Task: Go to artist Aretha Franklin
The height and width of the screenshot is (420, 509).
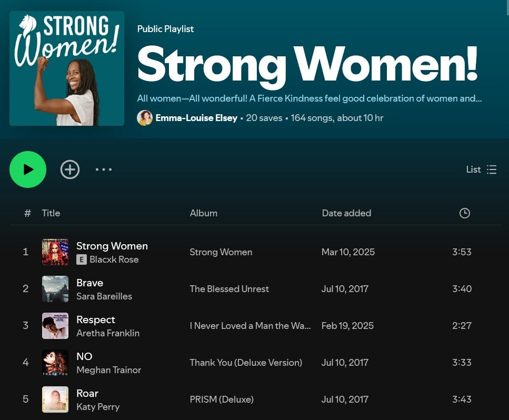Action: click(108, 333)
